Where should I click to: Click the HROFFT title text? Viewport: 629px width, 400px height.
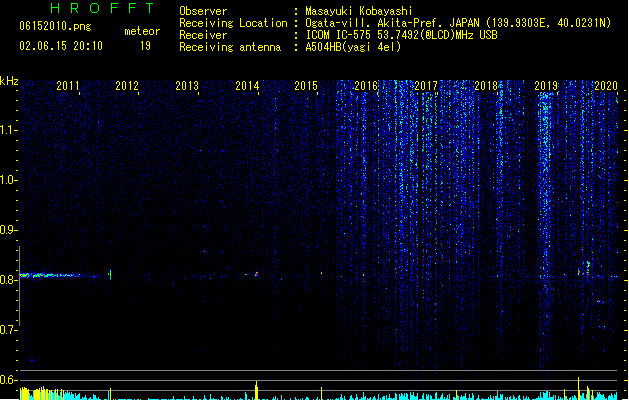tap(102, 8)
